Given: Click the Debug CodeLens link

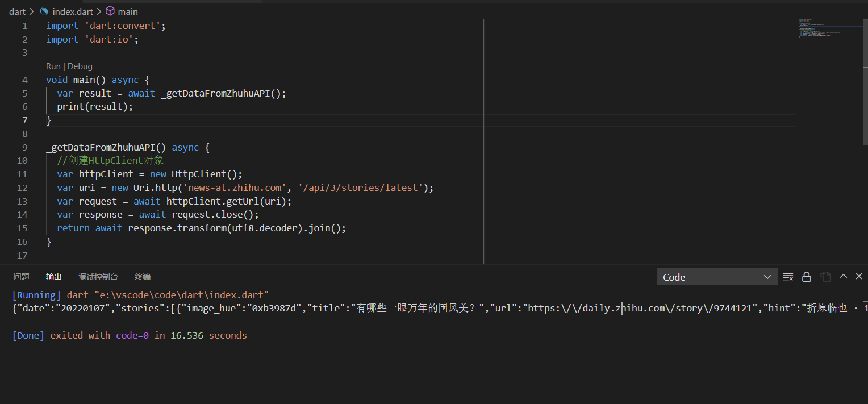Looking at the screenshot, I should pyautogui.click(x=80, y=66).
